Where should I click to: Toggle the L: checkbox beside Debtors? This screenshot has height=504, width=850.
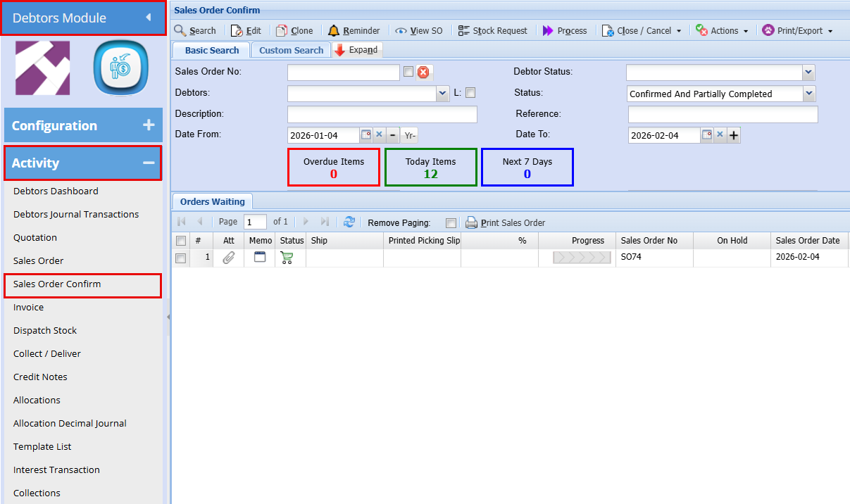coord(470,93)
